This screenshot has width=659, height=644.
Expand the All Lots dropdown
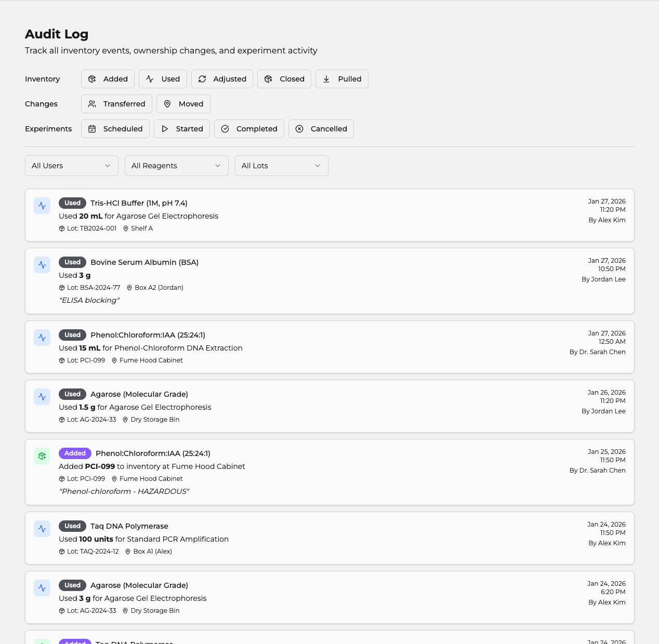[x=281, y=166]
